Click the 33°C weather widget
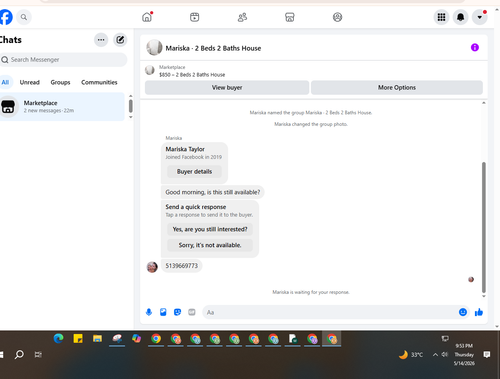500x379 pixels. tap(411, 354)
